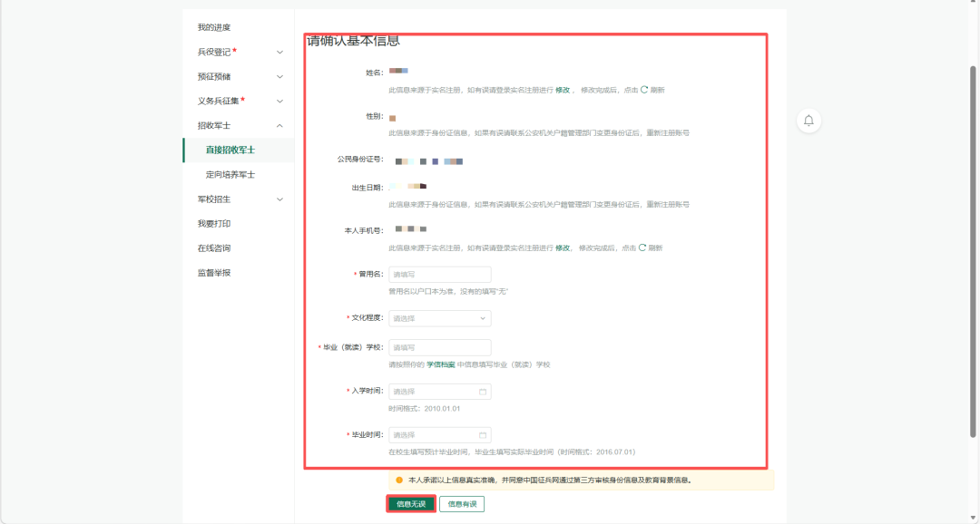Open the 文化程度 dropdown
This screenshot has width=980, height=524.
point(439,318)
